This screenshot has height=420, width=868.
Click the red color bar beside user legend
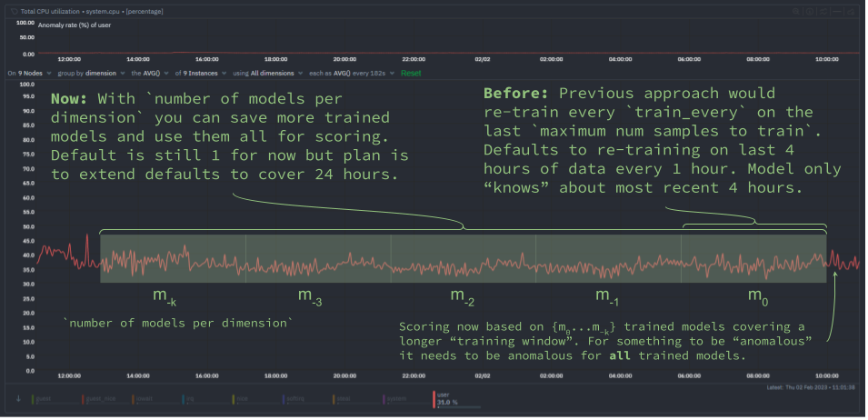(434, 401)
